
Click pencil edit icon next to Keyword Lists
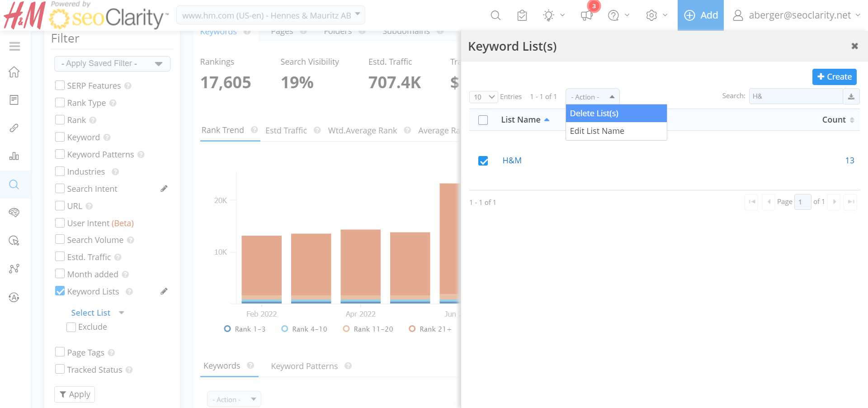click(x=164, y=291)
